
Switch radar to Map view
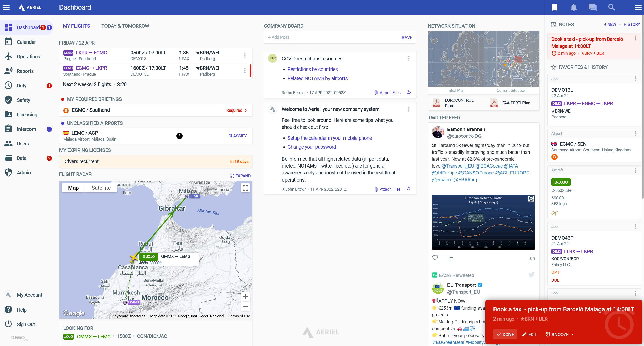tap(73, 188)
